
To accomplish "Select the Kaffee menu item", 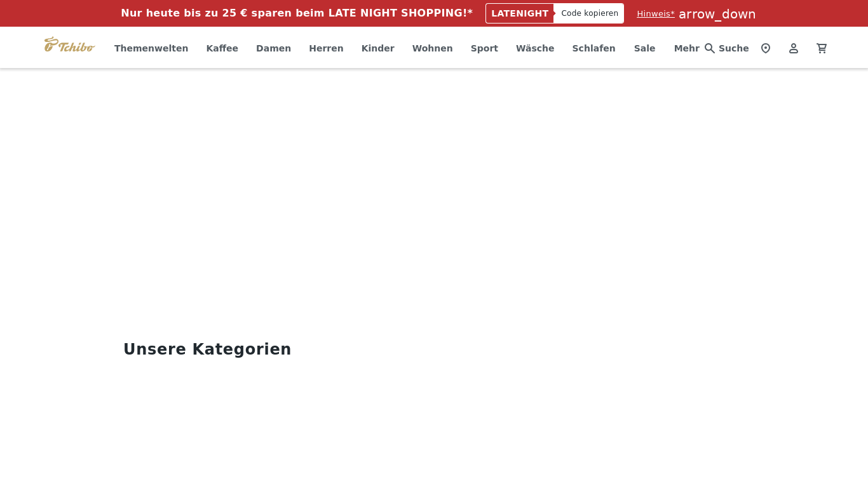I will 222,48.
